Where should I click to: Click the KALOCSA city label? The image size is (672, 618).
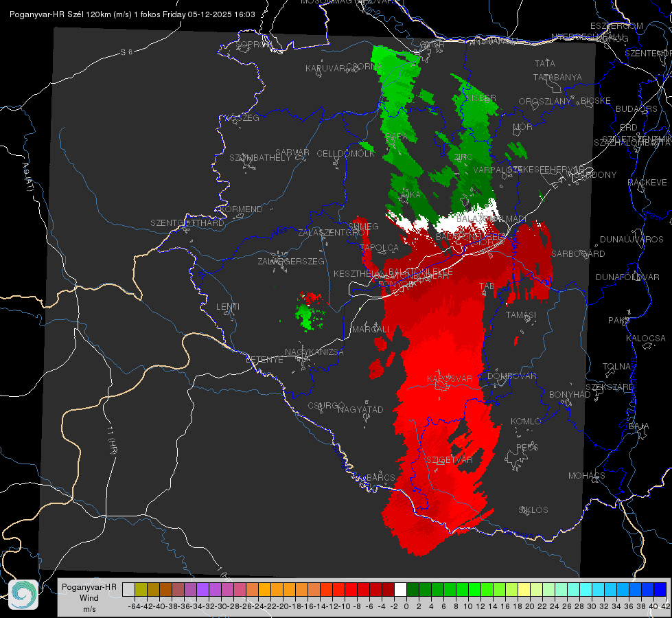click(x=646, y=339)
